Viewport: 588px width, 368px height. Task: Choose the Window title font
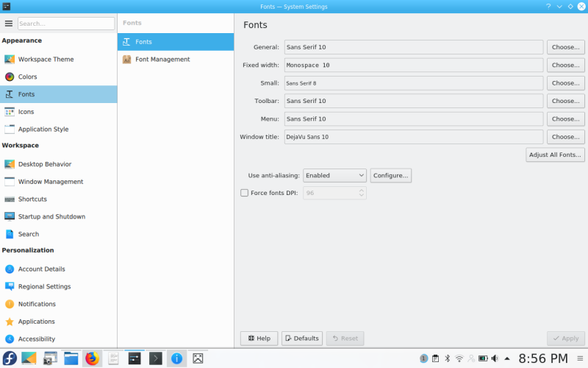[565, 137]
